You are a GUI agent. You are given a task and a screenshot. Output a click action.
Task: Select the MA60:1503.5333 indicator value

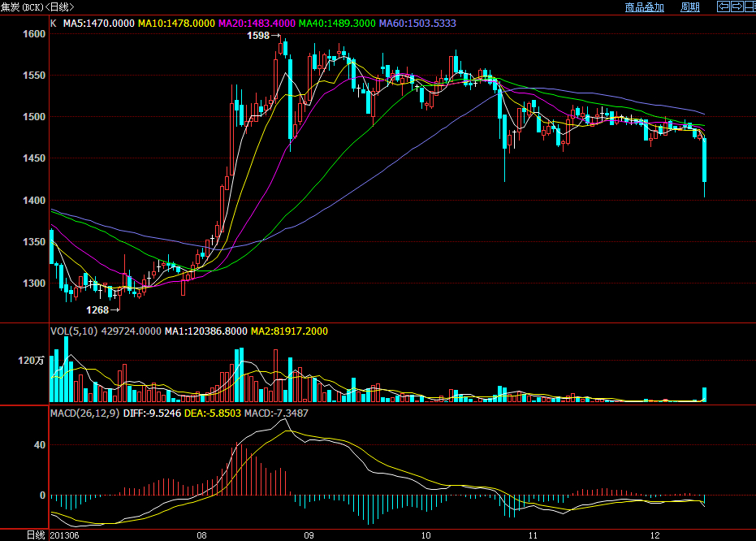point(417,23)
